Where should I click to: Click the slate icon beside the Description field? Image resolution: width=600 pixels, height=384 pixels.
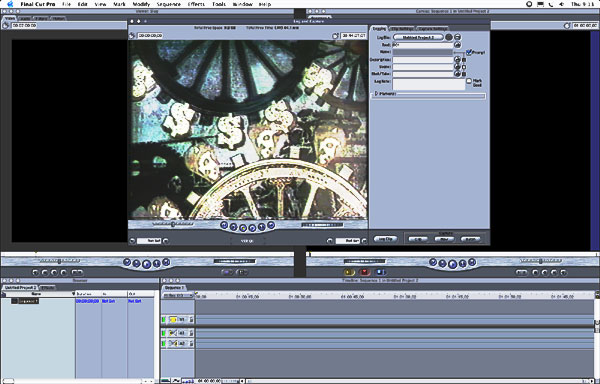(457, 60)
